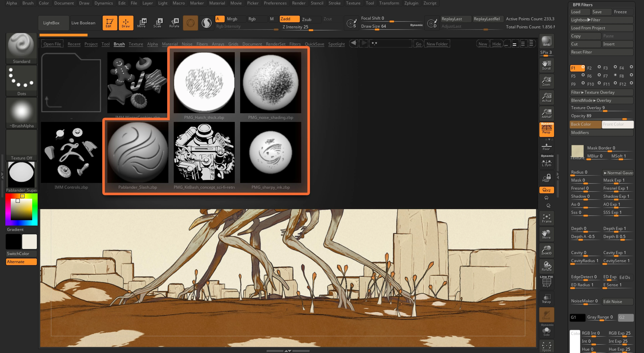Click the yin-yang gizmo icon
The image size is (644, 353).
click(x=206, y=23)
